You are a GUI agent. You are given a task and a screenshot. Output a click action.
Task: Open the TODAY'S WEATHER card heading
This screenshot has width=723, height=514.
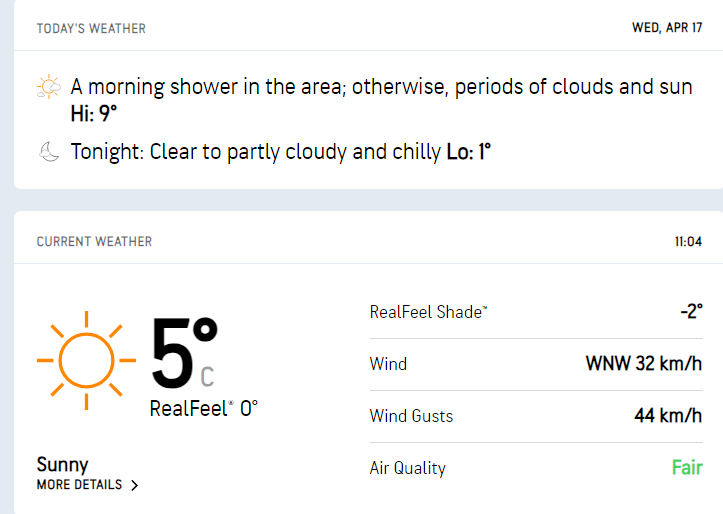tap(91, 28)
